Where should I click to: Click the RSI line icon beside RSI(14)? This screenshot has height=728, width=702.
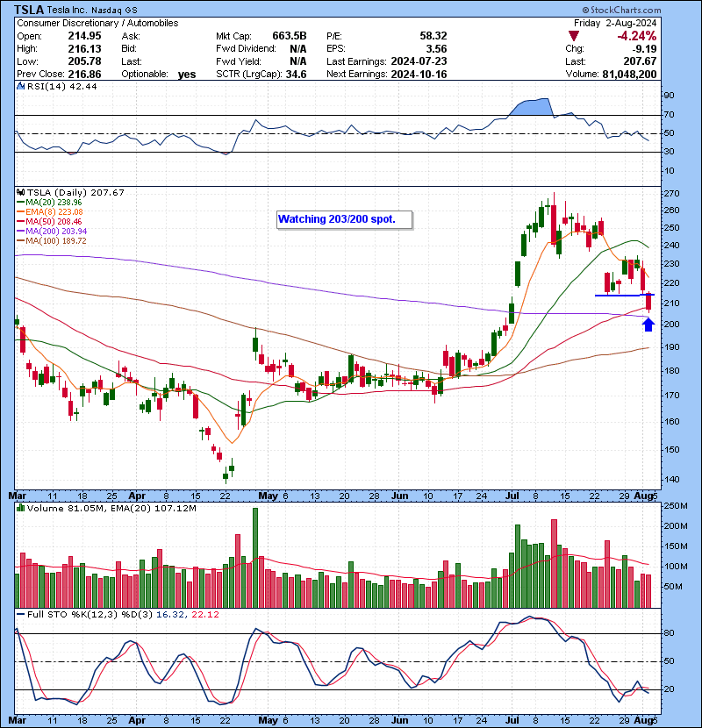[x=20, y=86]
